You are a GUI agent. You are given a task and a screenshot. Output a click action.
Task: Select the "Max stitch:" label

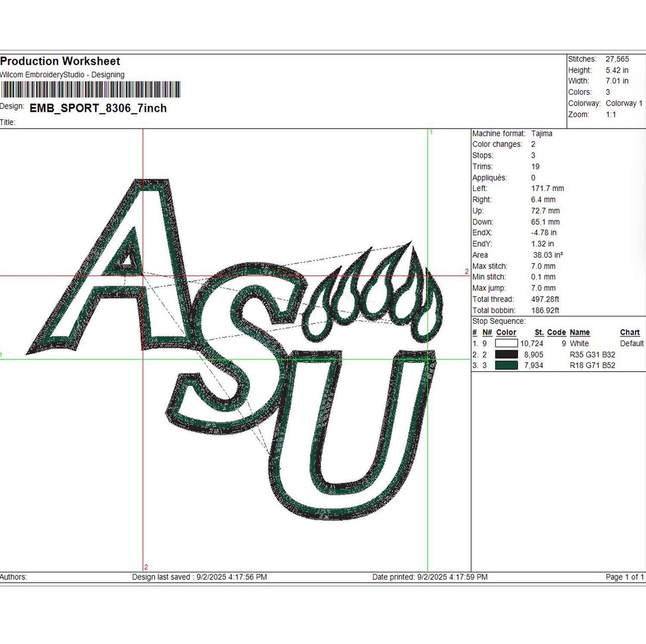(x=490, y=266)
